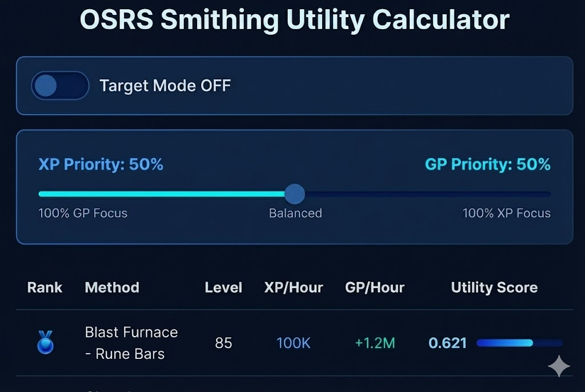Click the rank 1 medal icon
This screenshot has width=585, height=392.
(x=45, y=342)
